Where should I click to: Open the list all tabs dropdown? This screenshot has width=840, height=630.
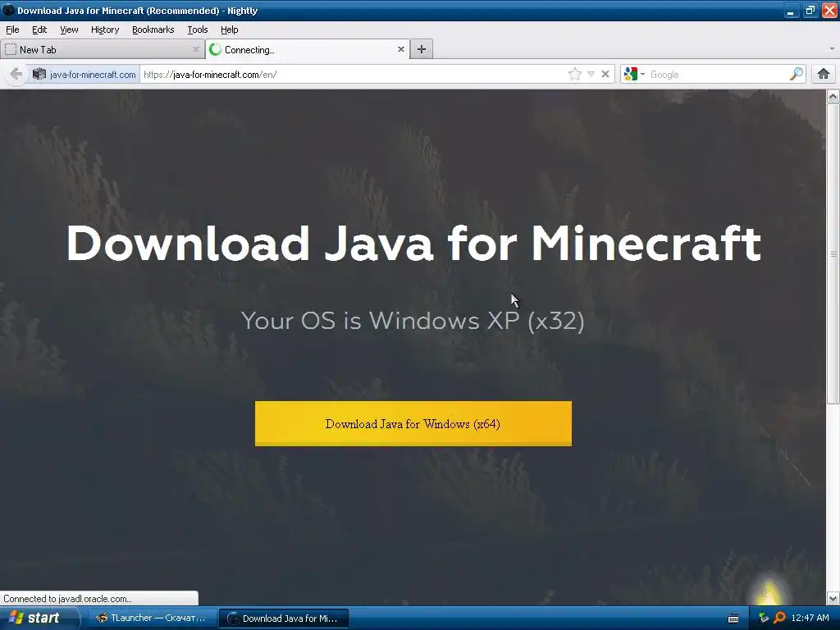point(832,48)
